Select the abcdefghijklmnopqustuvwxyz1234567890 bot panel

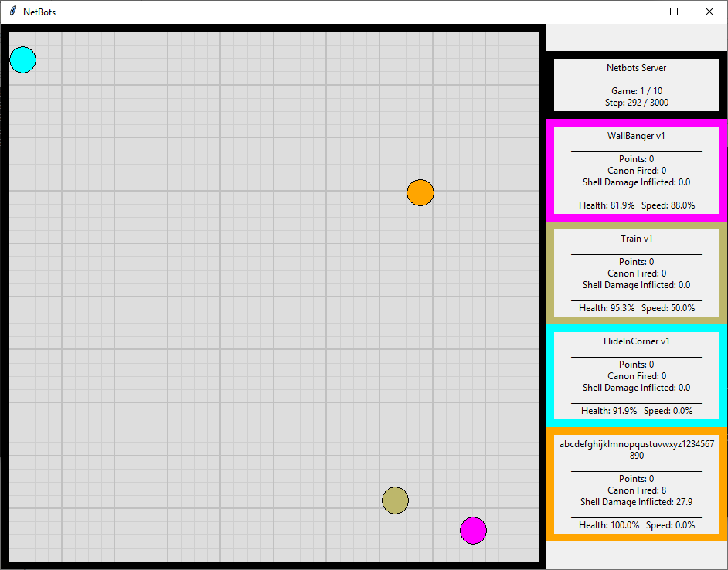[x=636, y=484]
